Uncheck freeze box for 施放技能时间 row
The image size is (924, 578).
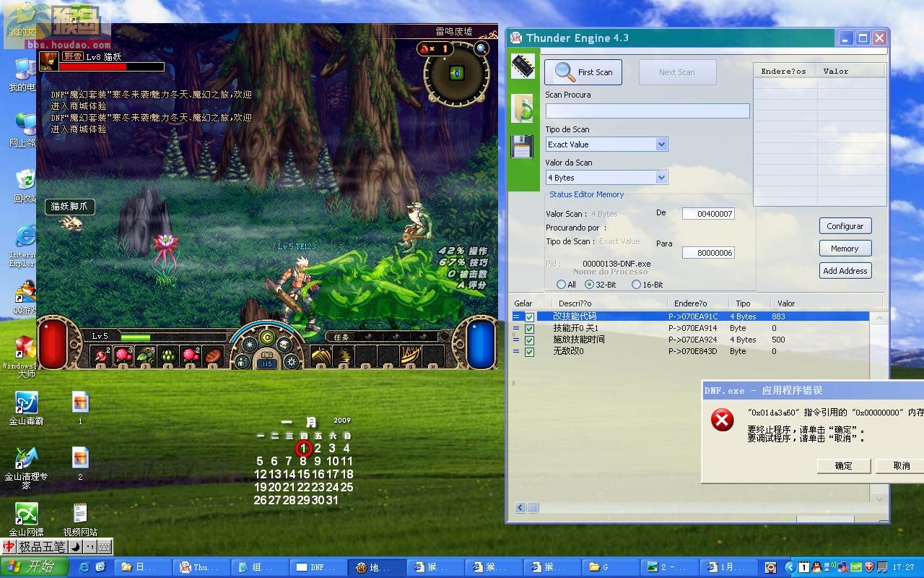pos(530,340)
